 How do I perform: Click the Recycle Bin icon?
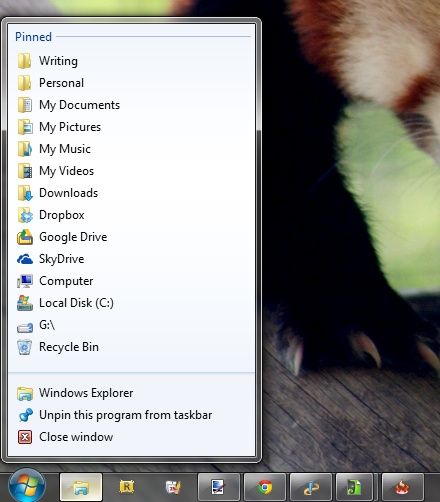25,347
